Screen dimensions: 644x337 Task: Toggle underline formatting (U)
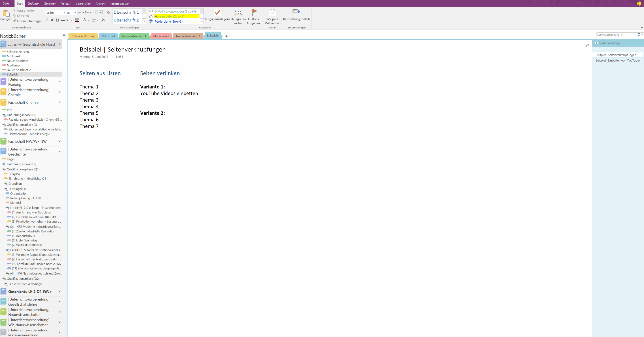coord(57,20)
